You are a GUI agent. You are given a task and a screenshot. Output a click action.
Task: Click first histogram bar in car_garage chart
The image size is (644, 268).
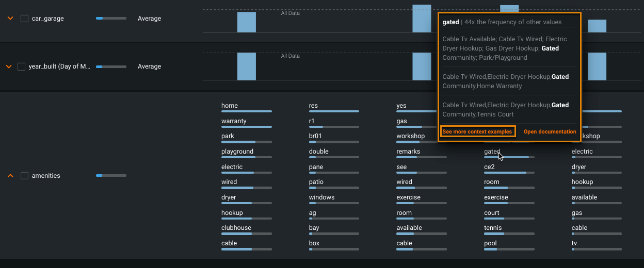click(246, 22)
